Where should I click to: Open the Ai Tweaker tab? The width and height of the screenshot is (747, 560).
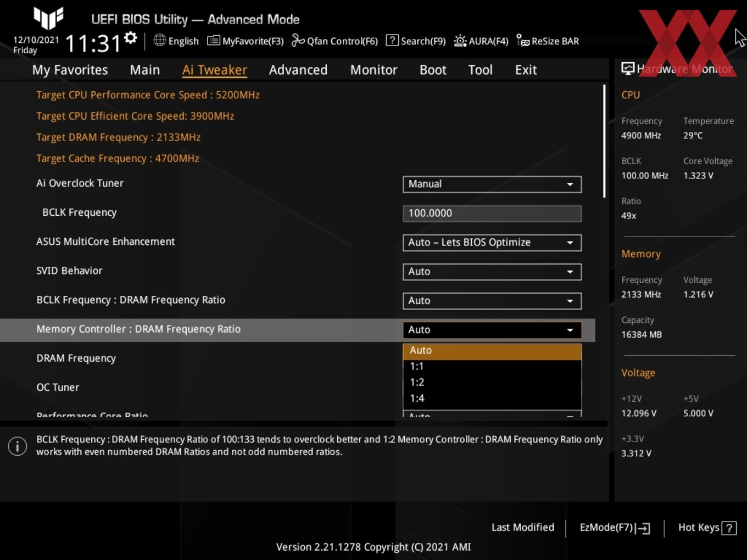click(215, 70)
